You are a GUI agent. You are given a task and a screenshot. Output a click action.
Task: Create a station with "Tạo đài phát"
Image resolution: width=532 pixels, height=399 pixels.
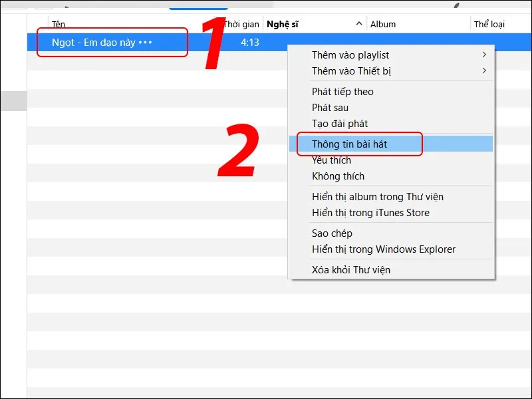click(x=338, y=124)
